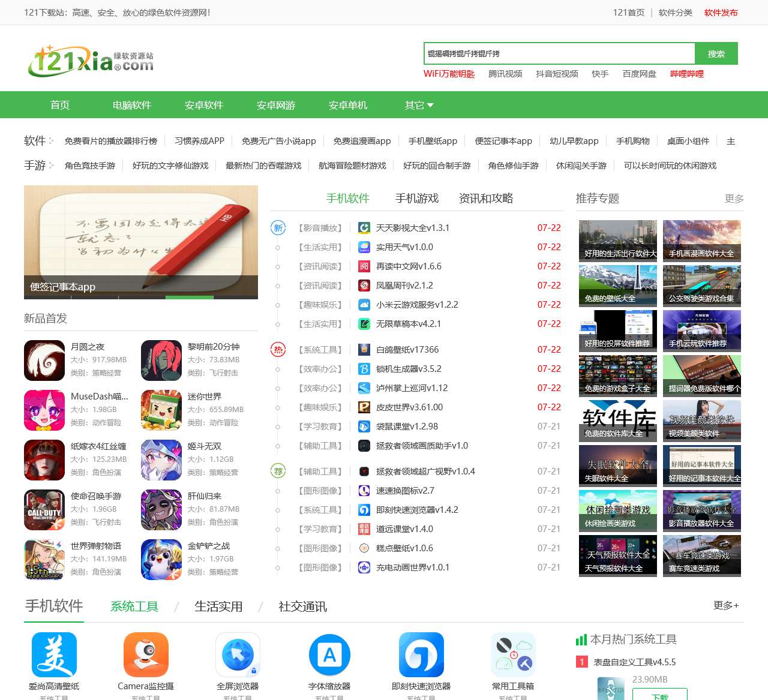Open the 免费的壁纸大全 topic thumbnail
This screenshot has height=700, width=768.
[x=618, y=286]
